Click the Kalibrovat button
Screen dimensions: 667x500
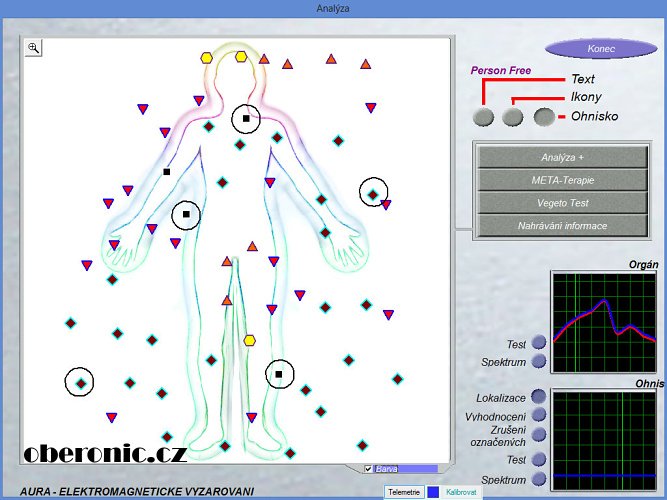pyautogui.click(x=461, y=492)
